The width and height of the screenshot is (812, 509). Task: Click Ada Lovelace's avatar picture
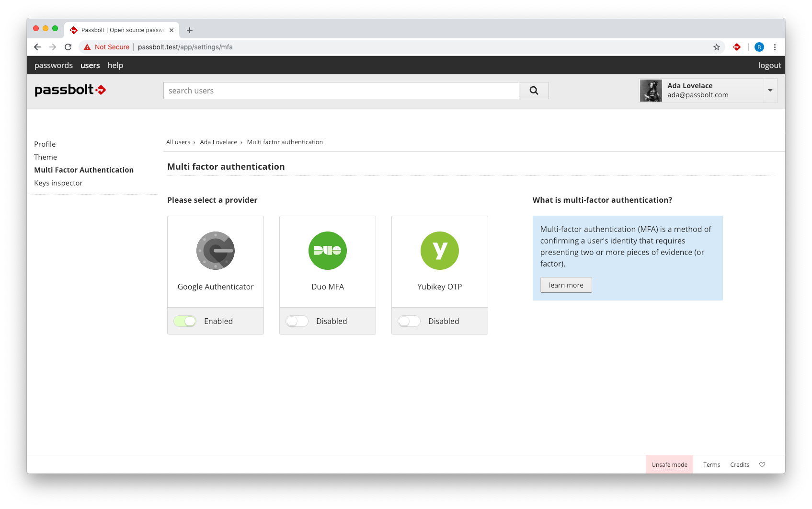point(651,91)
